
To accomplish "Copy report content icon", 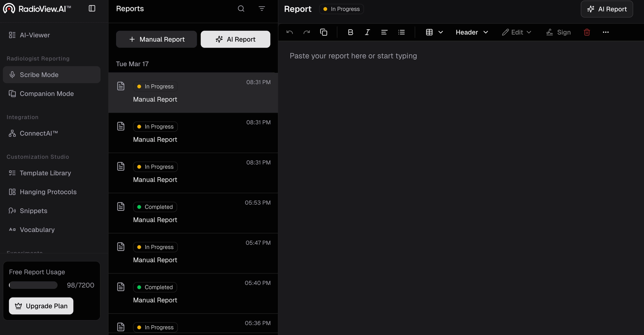I will coord(324,32).
